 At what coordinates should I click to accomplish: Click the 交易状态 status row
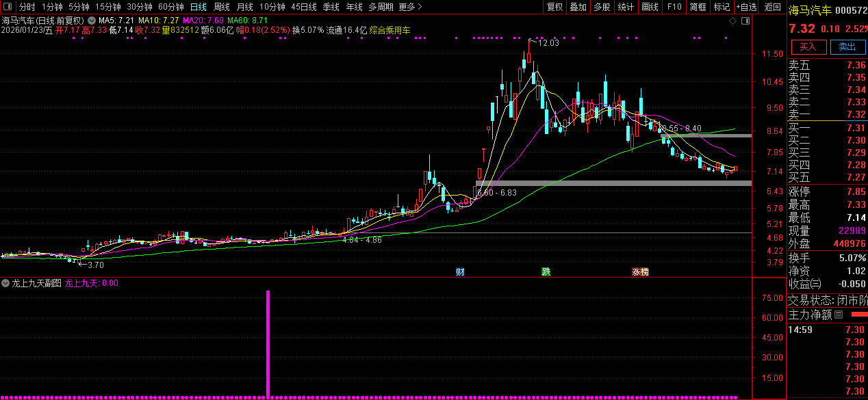[828, 300]
